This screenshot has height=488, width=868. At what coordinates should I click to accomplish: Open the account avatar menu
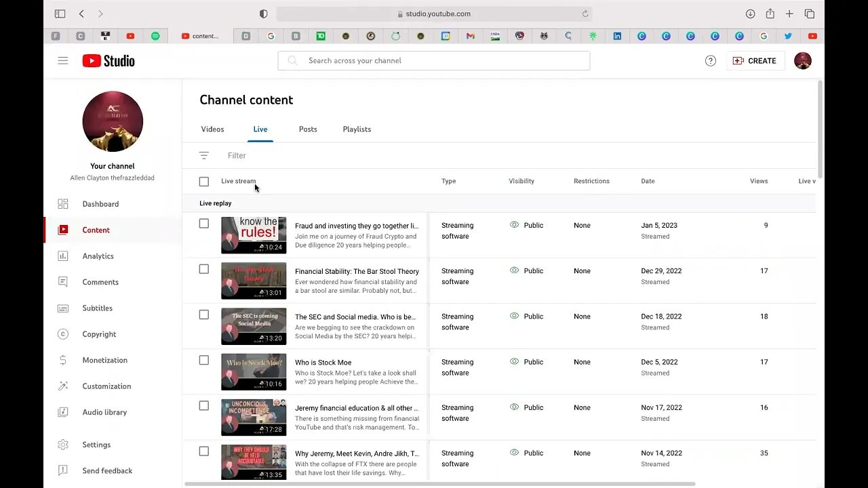[x=803, y=61]
